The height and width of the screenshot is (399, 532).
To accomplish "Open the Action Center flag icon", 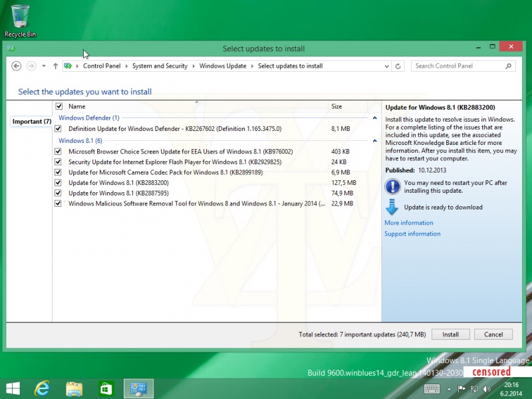I will click(x=462, y=389).
